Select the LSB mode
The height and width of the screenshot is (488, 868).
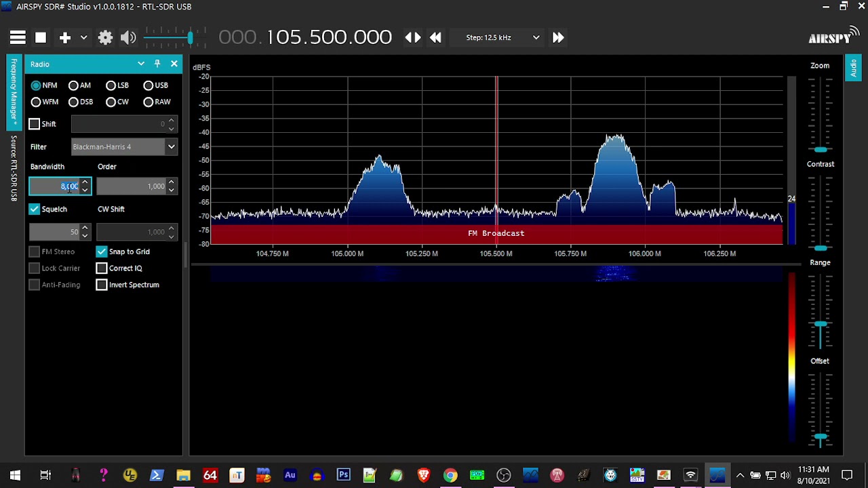pyautogui.click(x=117, y=85)
